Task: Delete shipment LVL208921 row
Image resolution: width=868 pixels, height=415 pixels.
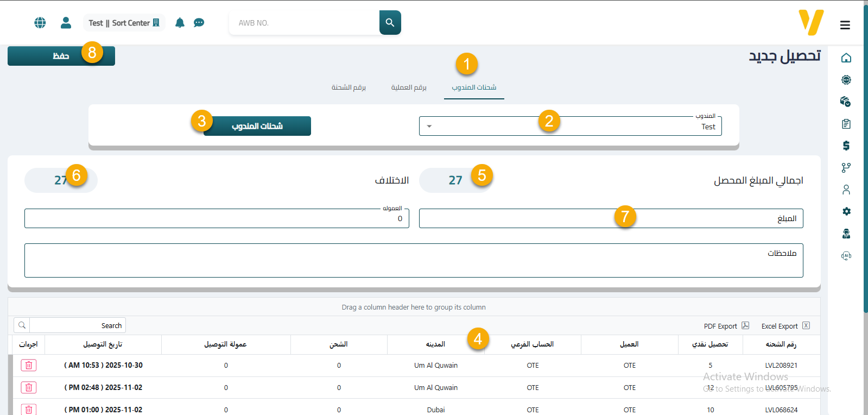Action: pyautogui.click(x=29, y=366)
